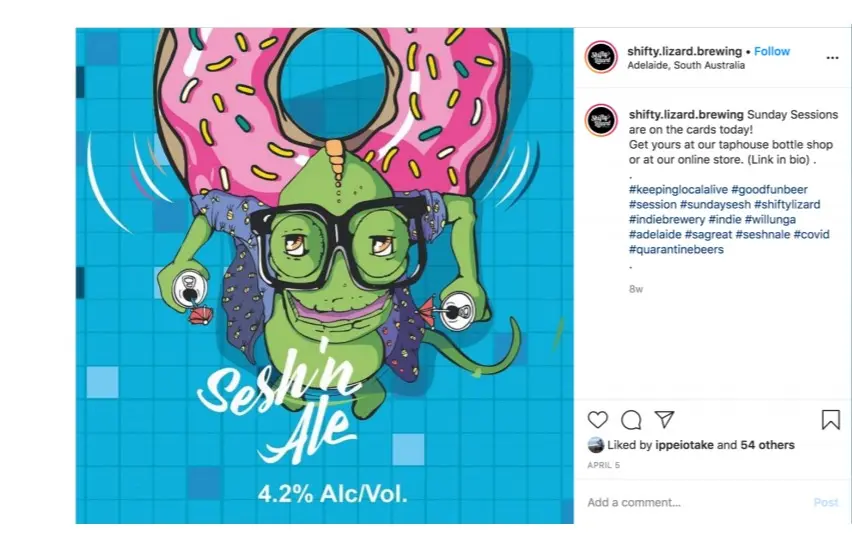
Task: Open the #keepinglocalalive hashtag
Action: tap(678, 190)
